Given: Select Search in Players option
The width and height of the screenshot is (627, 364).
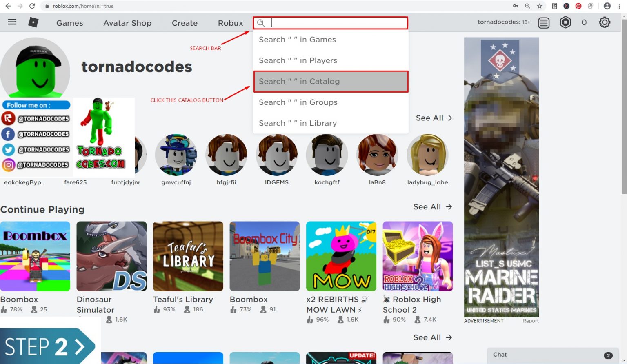Looking at the screenshot, I should pyautogui.click(x=331, y=60).
